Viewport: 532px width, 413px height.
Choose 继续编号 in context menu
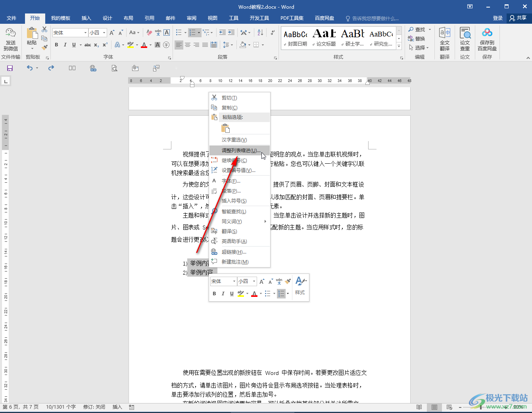pos(240,161)
